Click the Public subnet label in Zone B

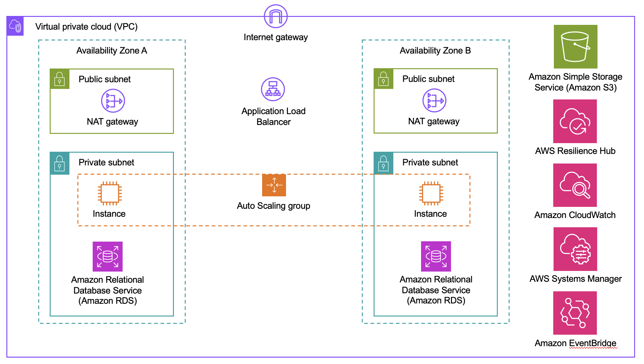(421, 76)
